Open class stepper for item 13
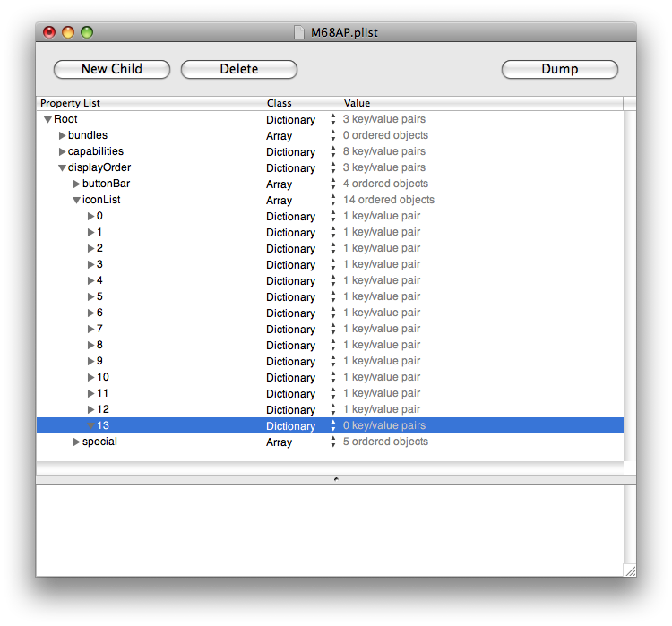This screenshot has height=626, width=672. tap(333, 426)
